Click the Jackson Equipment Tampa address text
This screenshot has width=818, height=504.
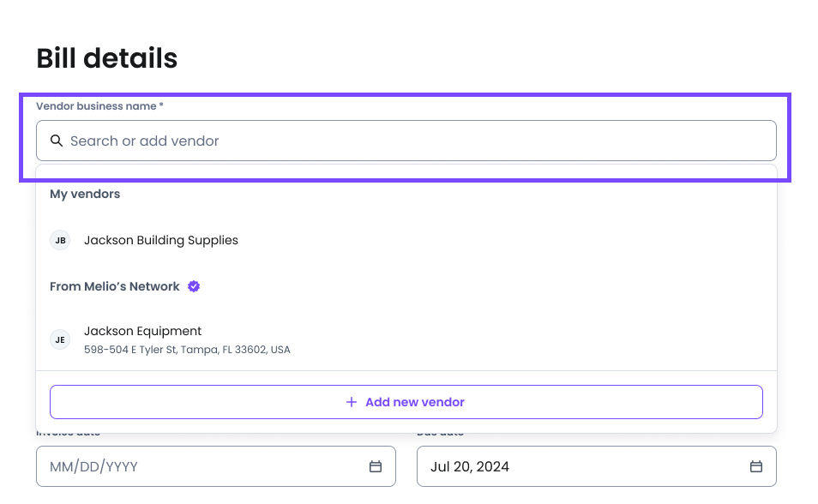[x=187, y=350]
